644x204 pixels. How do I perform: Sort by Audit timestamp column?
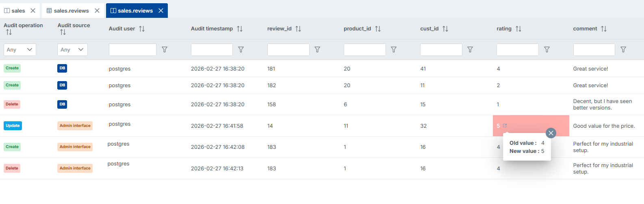click(240, 29)
